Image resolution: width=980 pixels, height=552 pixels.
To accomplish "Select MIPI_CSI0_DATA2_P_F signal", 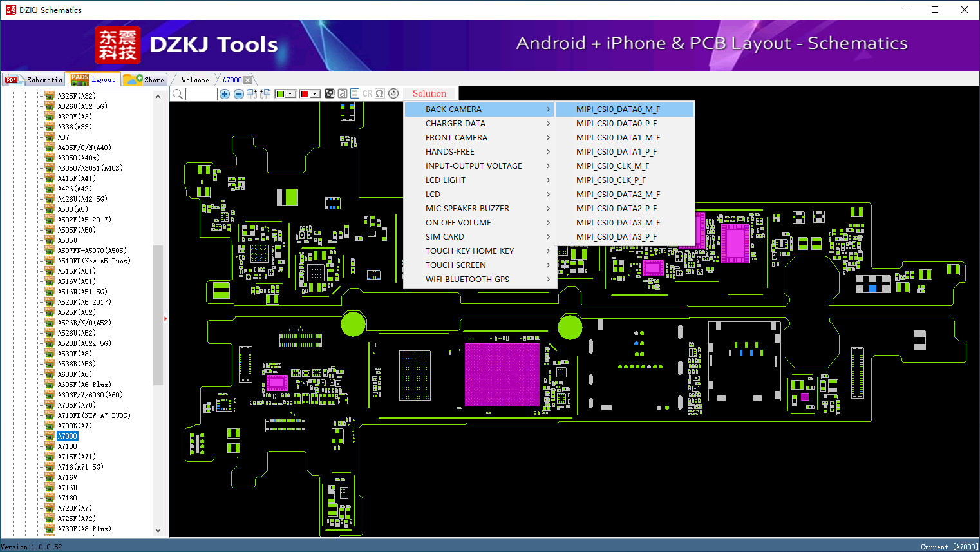I will (625, 209).
